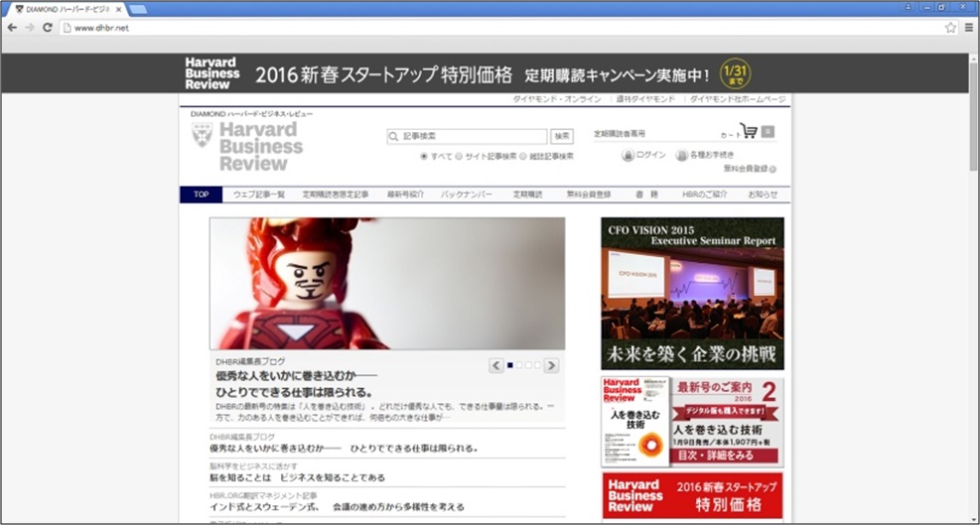Open article 脳を知ることは ビジネスを知ることである

point(298,478)
